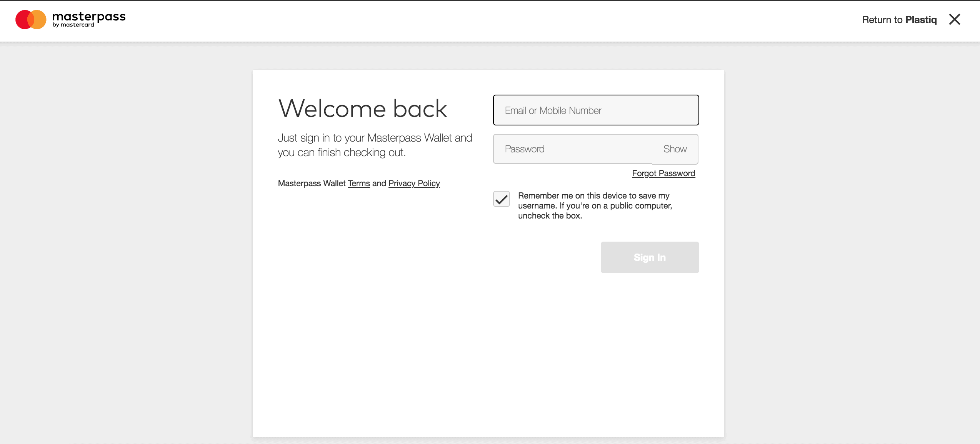
Task: Open the Masterpass Wallet Terms link
Action: point(358,184)
